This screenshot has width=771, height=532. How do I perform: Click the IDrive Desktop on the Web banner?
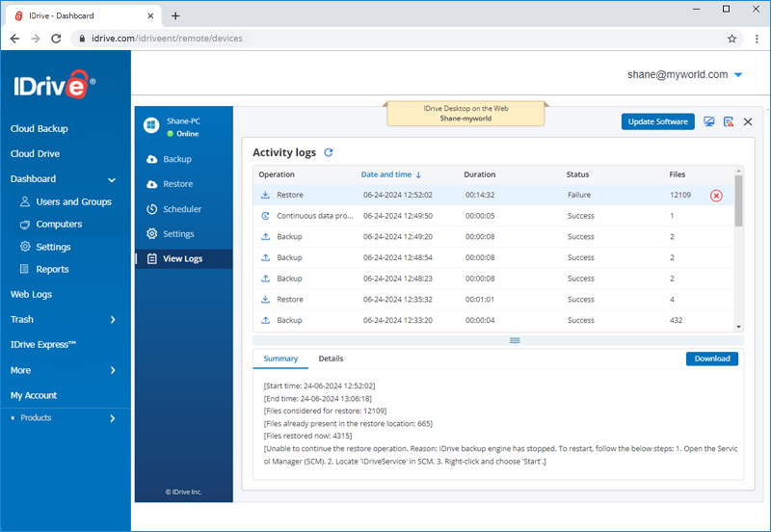pyautogui.click(x=465, y=114)
